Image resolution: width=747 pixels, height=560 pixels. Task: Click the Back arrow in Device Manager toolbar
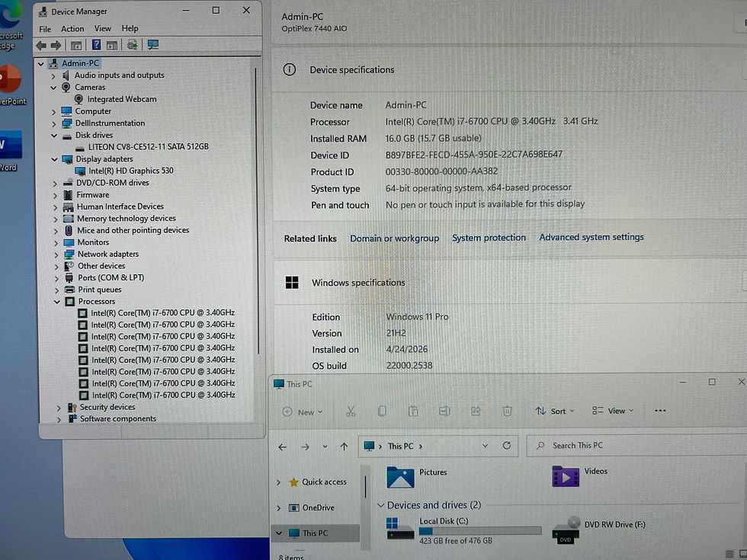click(41, 45)
